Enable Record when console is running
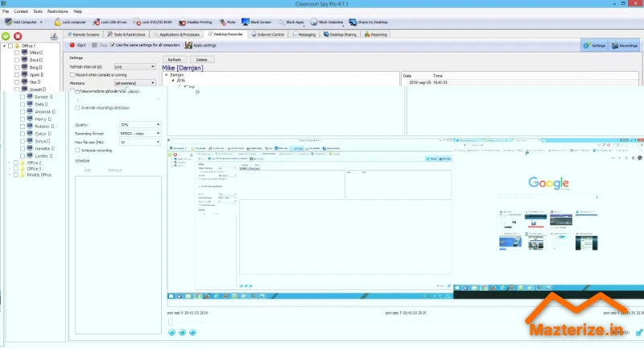The width and height of the screenshot is (644, 349). 73,74
